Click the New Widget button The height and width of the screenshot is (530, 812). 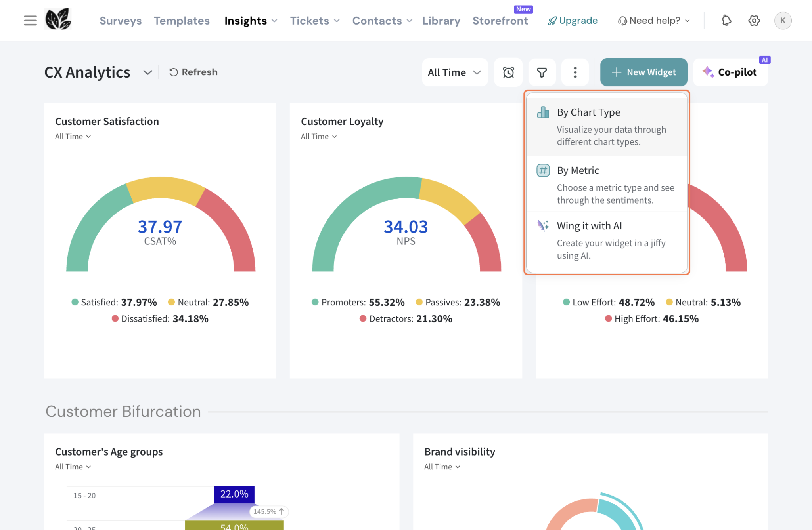[x=643, y=72]
